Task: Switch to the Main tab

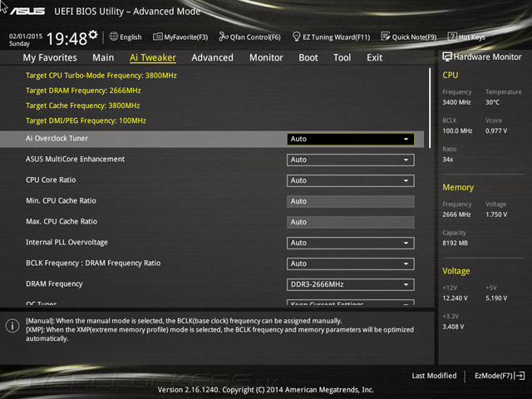Action: pos(103,57)
